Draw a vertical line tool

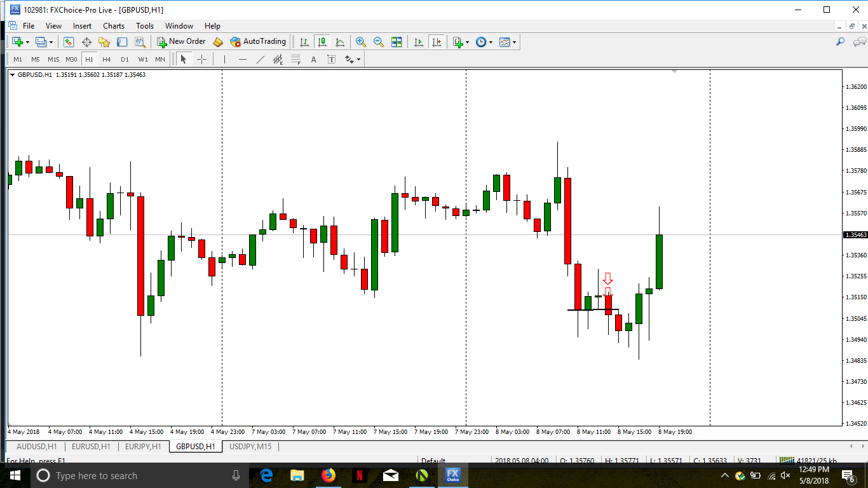coord(224,60)
